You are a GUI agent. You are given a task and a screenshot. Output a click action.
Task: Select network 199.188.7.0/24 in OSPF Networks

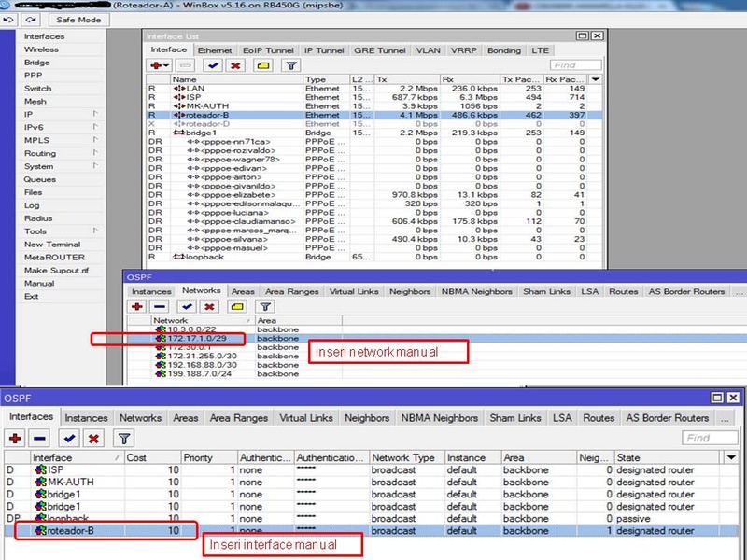(x=436, y=374)
